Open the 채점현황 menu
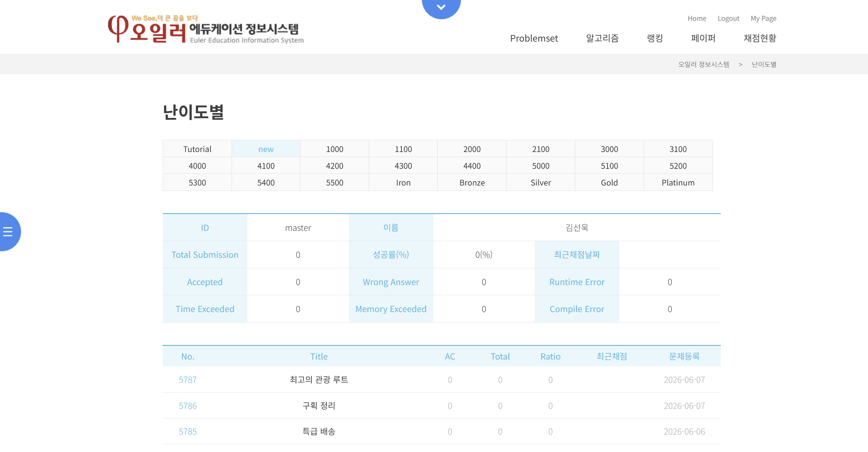 point(760,38)
